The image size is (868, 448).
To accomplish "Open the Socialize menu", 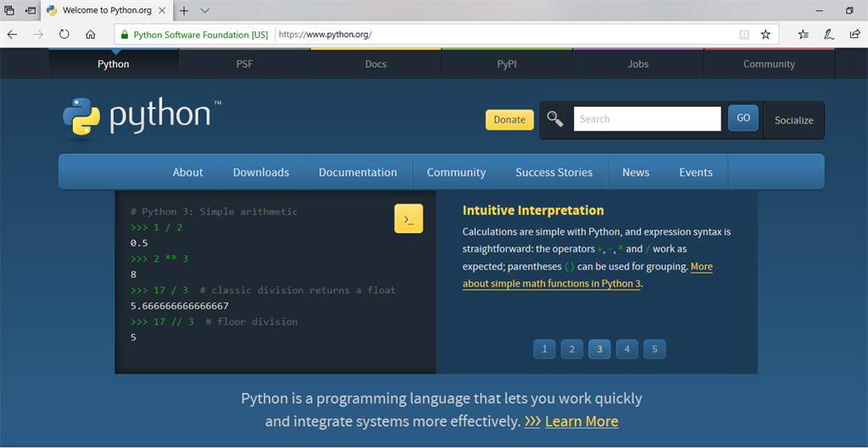I will click(x=793, y=120).
